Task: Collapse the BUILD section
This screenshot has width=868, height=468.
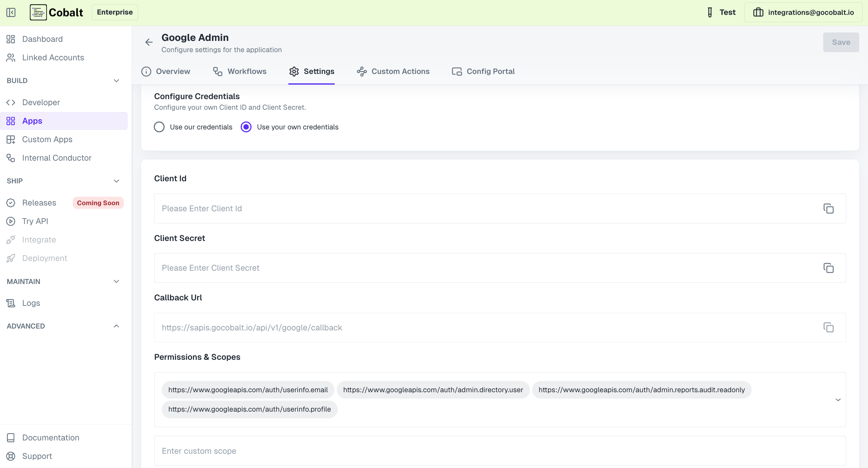Action: (116, 81)
